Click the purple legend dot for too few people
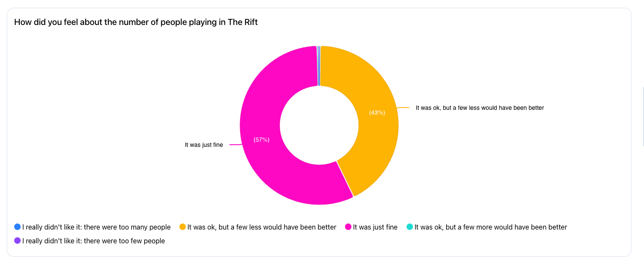The height and width of the screenshot is (267, 644). tap(18, 240)
